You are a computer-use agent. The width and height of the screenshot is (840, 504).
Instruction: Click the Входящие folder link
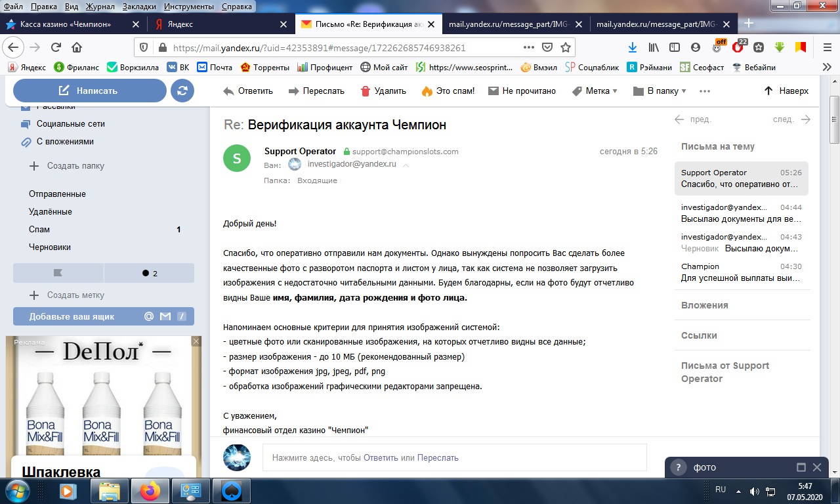(x=317, y=180)
